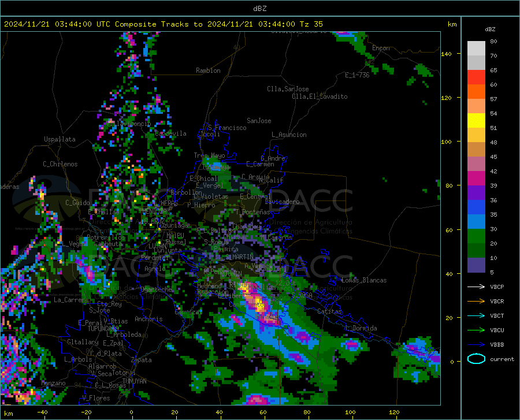Viewport: 520px width, 420px height.
Task: Choose the slate 10 dBZ legend swatch
Action: click(476, 265)
